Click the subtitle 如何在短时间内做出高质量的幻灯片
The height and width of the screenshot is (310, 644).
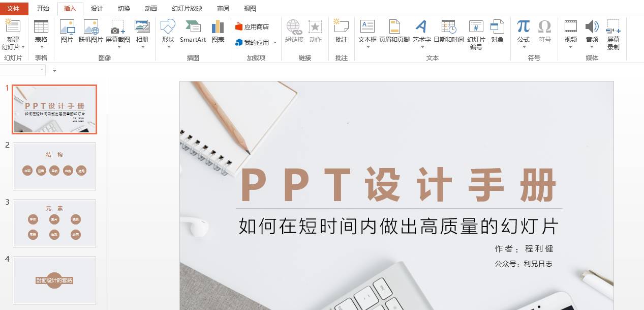[399, 227]
